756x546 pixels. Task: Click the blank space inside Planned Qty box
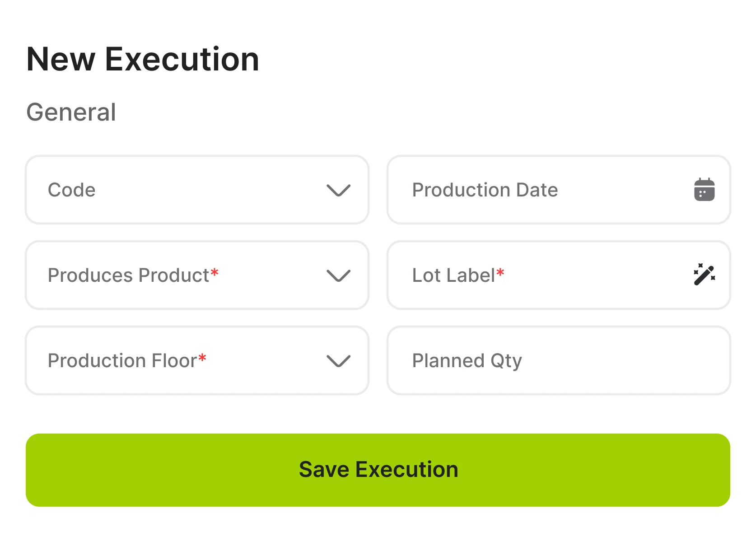pos(623,361)
